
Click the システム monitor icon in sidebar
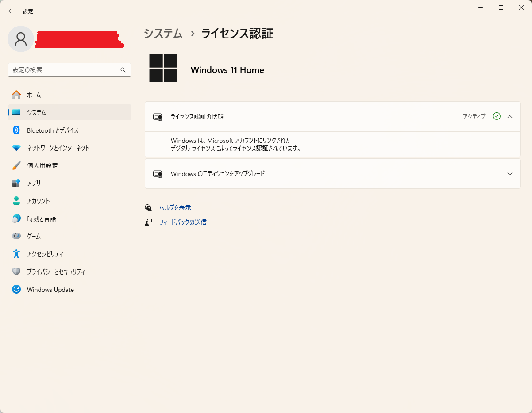point(16,112)
